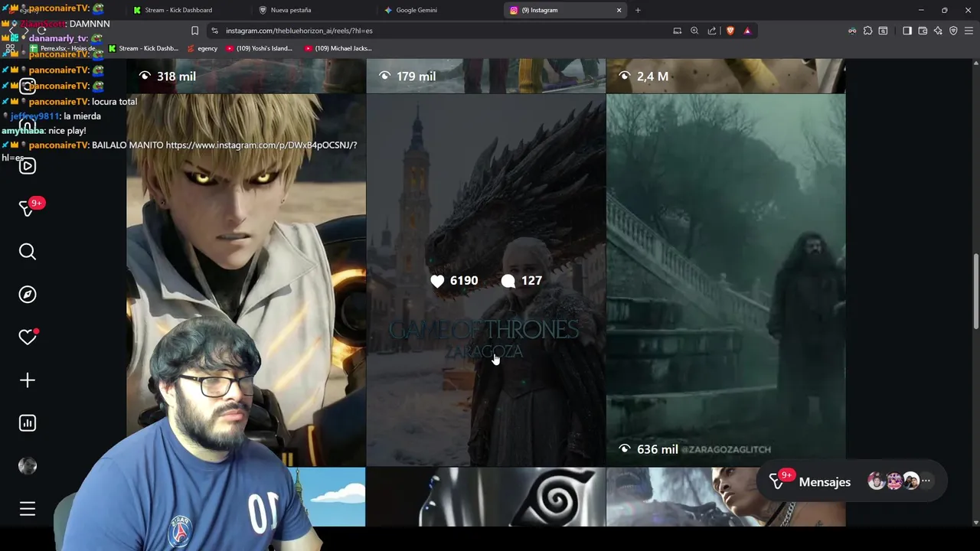Open the goggles-face extension icon in toolbar
The image size is (980, 551).
(852, 31)
